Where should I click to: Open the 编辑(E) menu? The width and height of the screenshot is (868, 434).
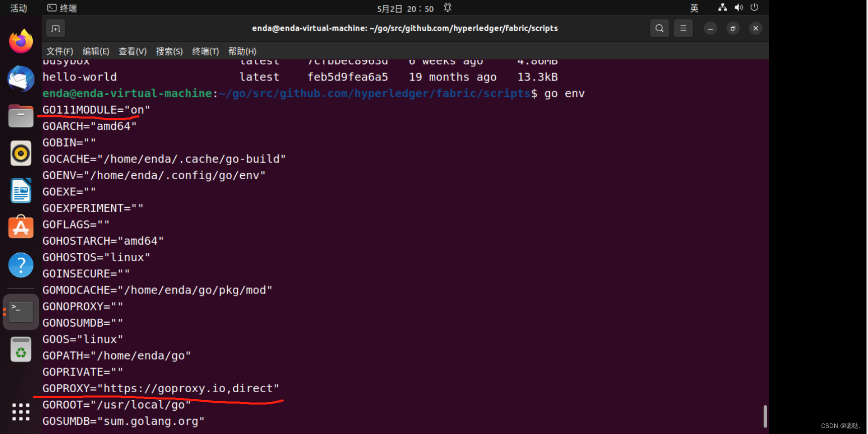[96, 51]
